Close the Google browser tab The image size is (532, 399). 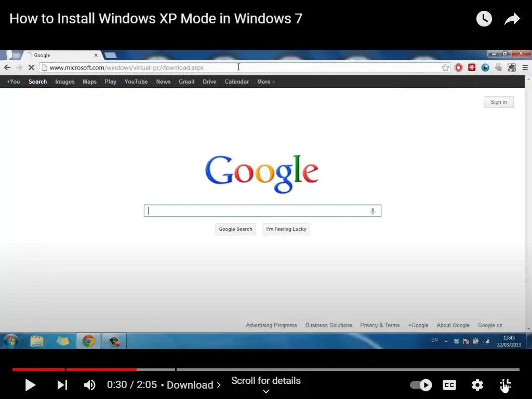pos(96,55)
